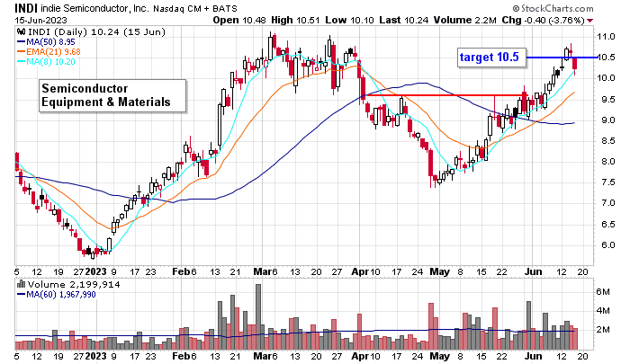630x364 pixels.
Task: Click the volume bars icon beside Volume legend
Action: (21, 285)
